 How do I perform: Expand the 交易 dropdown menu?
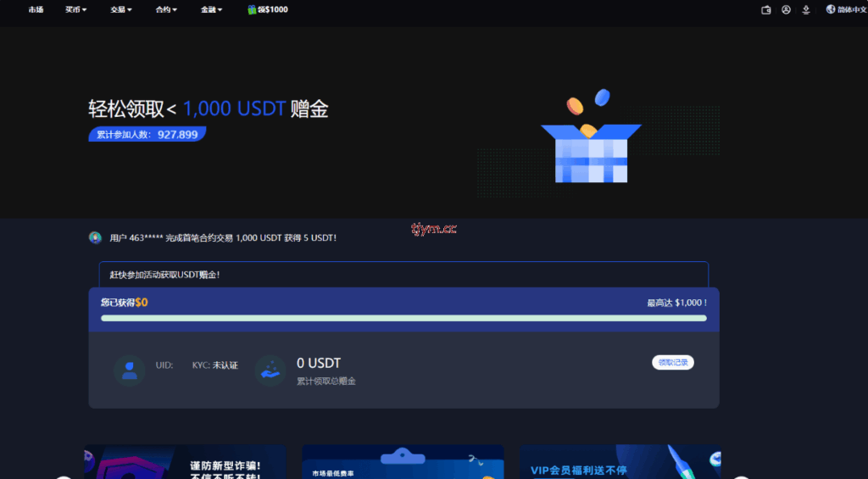coord(121,10)
